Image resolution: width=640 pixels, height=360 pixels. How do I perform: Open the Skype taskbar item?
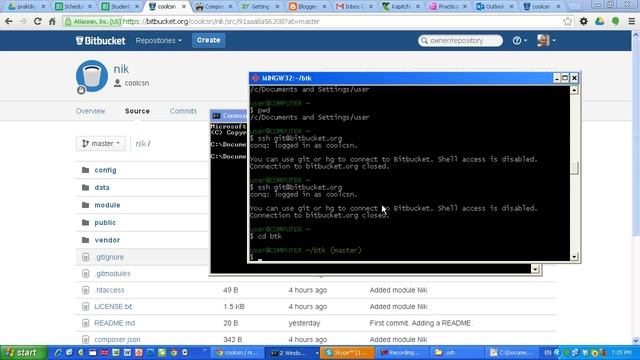347,353
